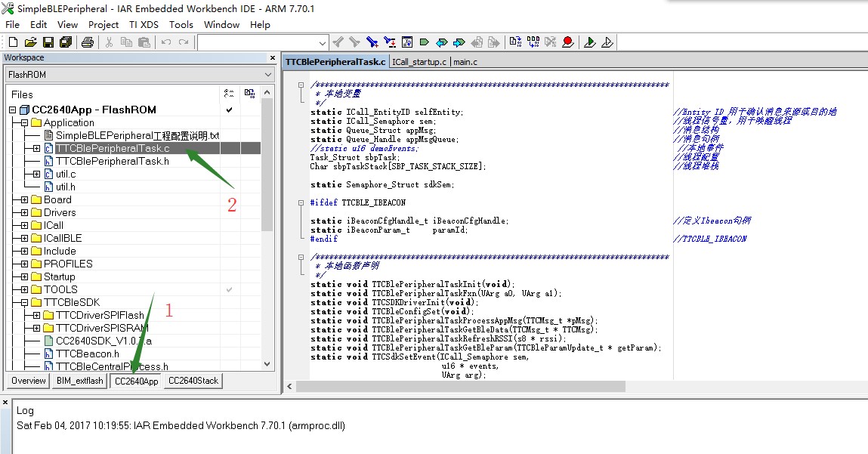The image size is (868, 454).
Task: Close the Workspace panel
Action: (x=273, y=57)
